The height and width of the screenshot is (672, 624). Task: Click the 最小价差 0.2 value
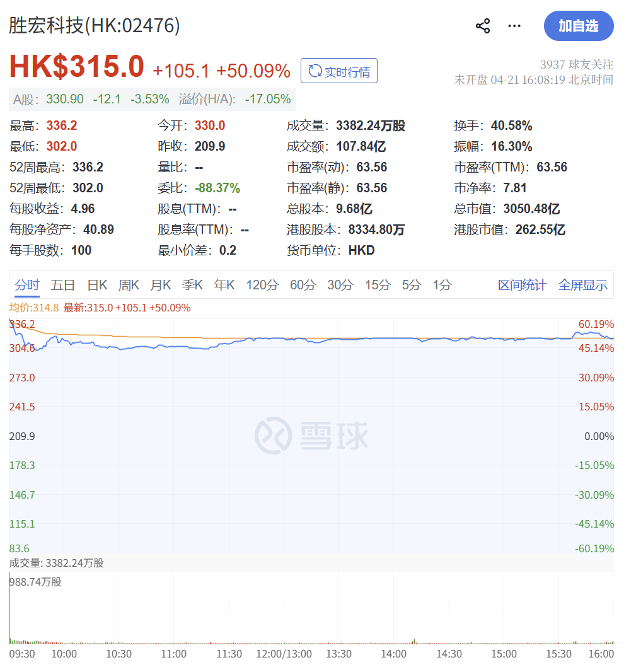(x=228, y=250)
